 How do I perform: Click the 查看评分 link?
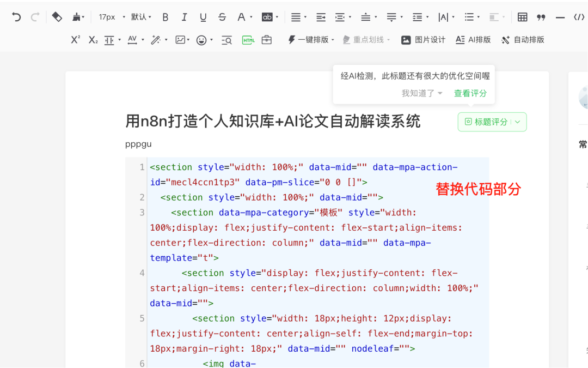[x=470, y=93]
